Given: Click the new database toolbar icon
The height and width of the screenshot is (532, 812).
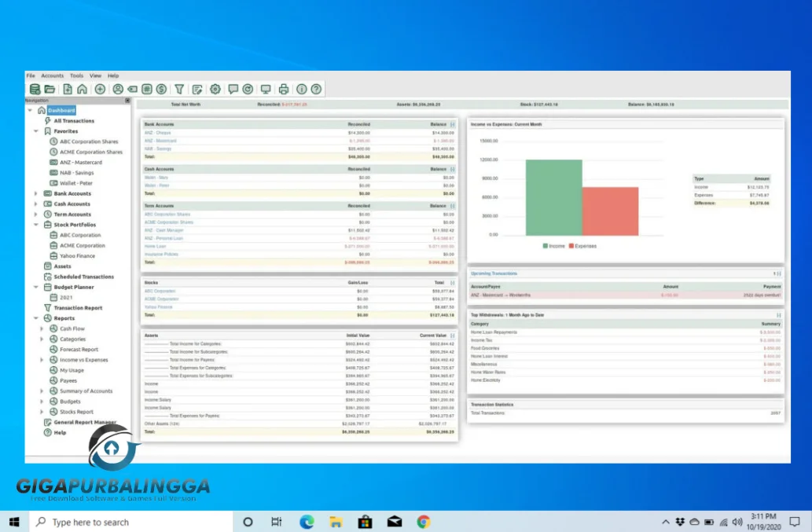Looking at the screenshot, I should coord(35,90).
